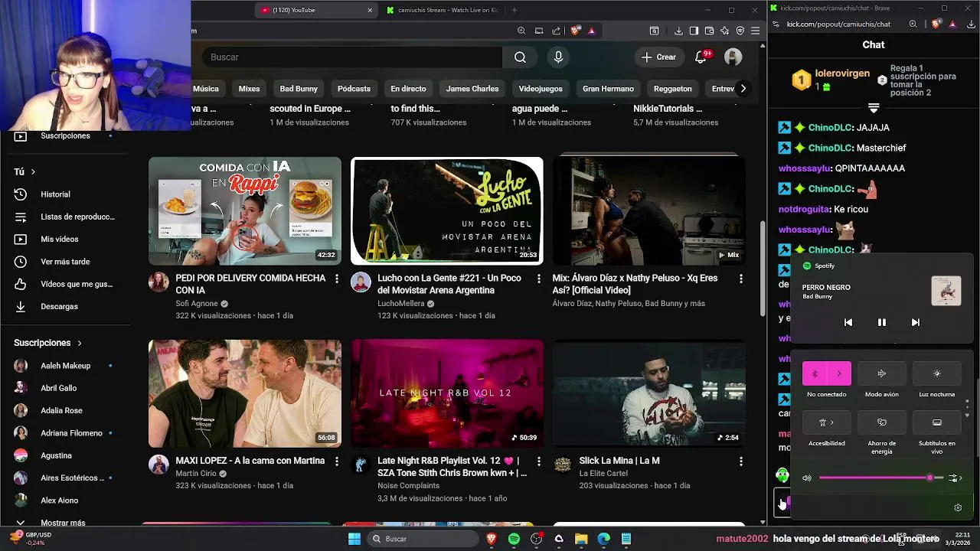The image size is (980, 551).
Task: Open Brave hamburger menu in YouTube window
Action: [756, 31]
